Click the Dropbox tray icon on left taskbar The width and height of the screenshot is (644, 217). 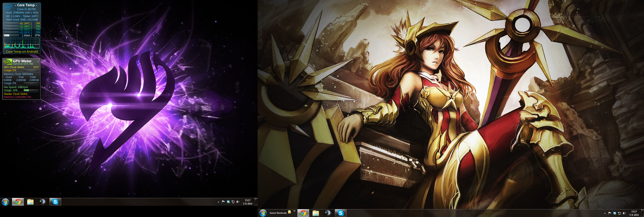click(228, 202)
